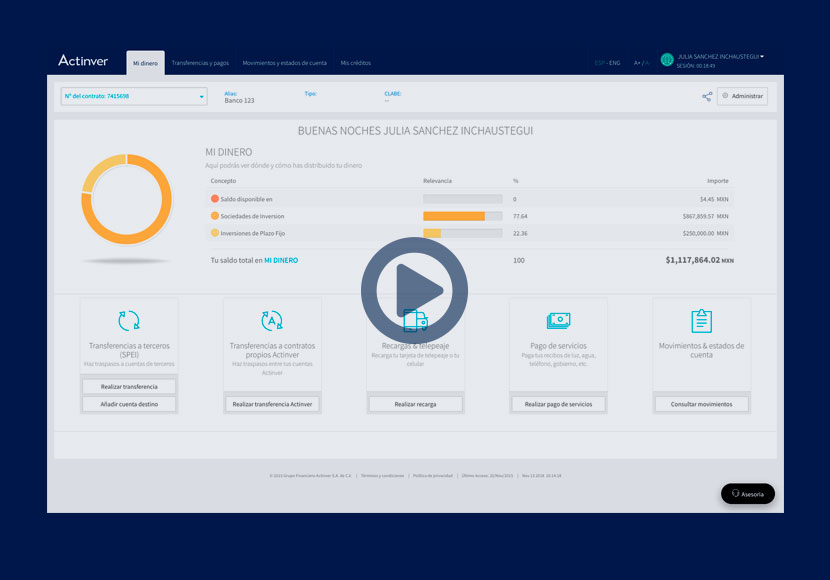The width and height of the screenshot is (830, 580).
Task: Switch language to ENG
Action: 614,63
